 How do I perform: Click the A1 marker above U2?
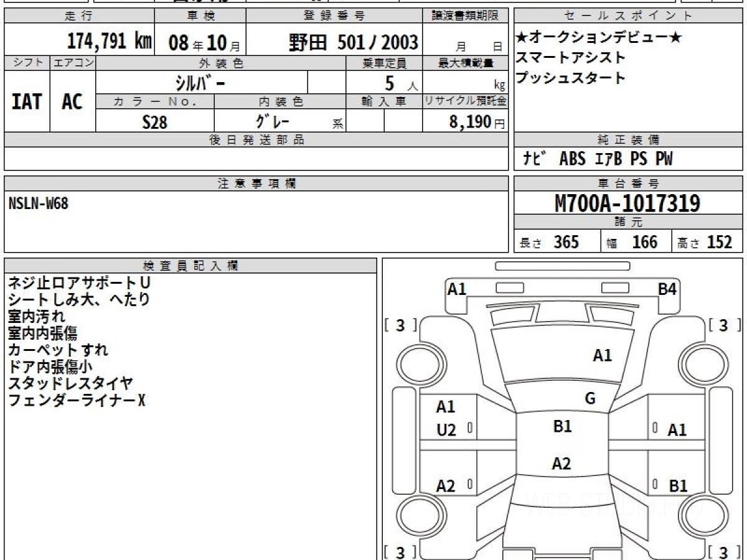[x=446, y=407]
